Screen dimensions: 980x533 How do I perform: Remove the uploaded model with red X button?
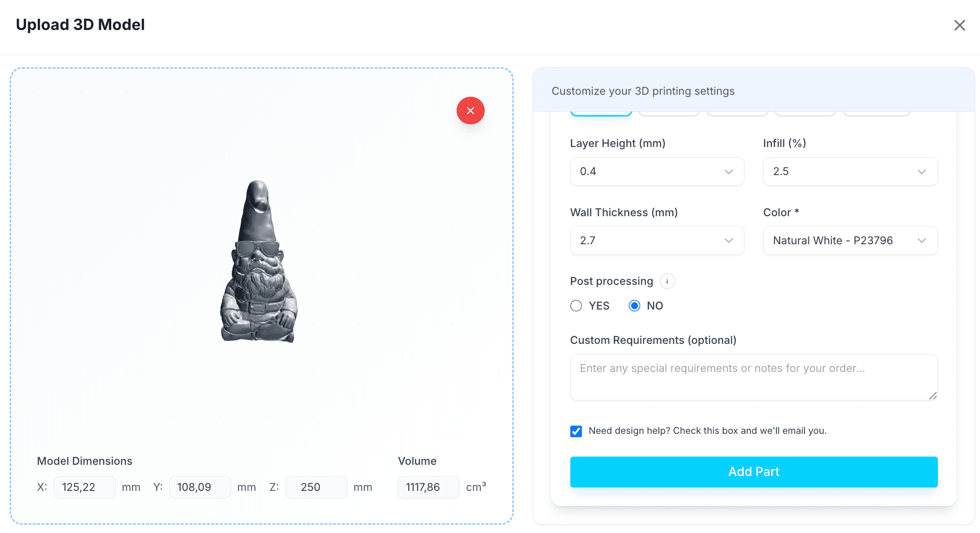tap(470, 111)
